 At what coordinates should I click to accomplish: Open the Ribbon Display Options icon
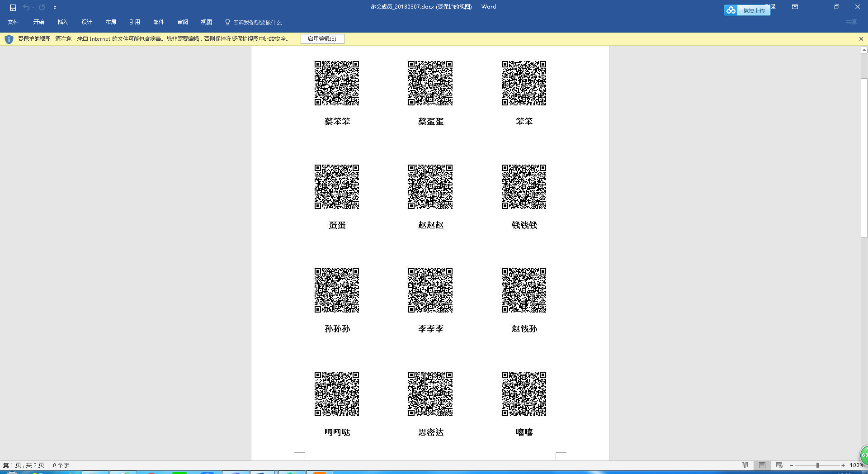pyautogui.click(x=795, y=7)
